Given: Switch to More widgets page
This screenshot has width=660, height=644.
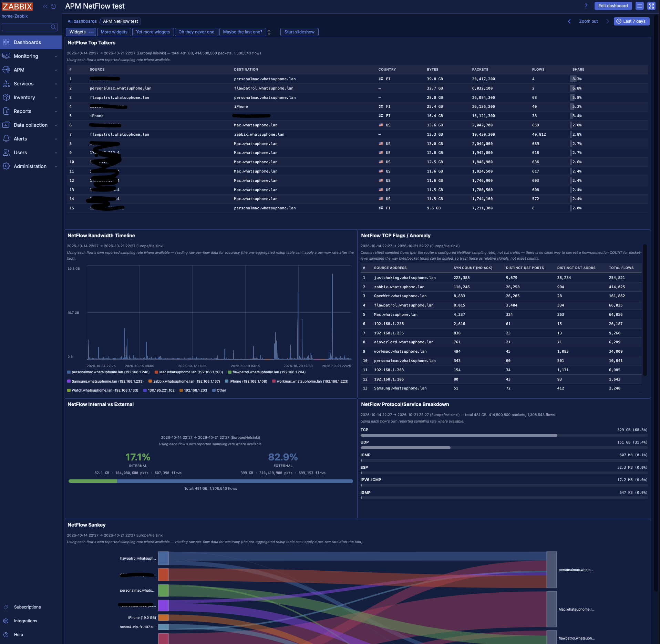Looking at the screenshot, I should click(x=114, y=32).
